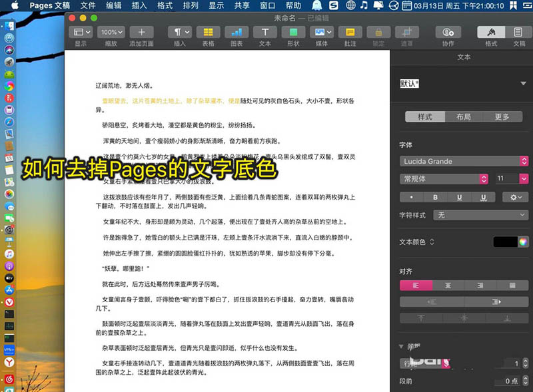The height and width of the screenshot is (392, 533).
Task: Open the 编辑 menu
Action: click(113, 5)
